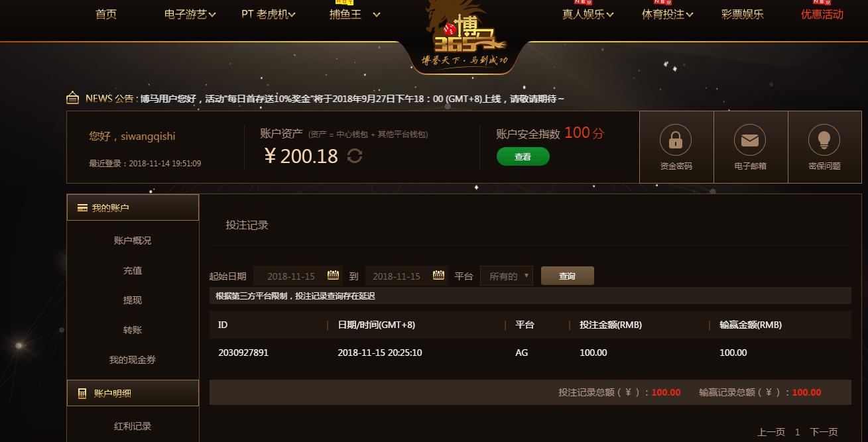The height and width of the screenshot is (442, 868).
Task: Click the refresh balance icon next to ¥200.18
Action: pyautogui.click(x=355, y=156)
